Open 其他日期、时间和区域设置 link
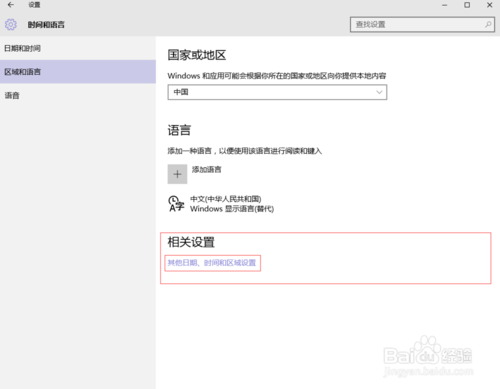The height and width of the screenshot is (389, 500). tap(212, 263)
